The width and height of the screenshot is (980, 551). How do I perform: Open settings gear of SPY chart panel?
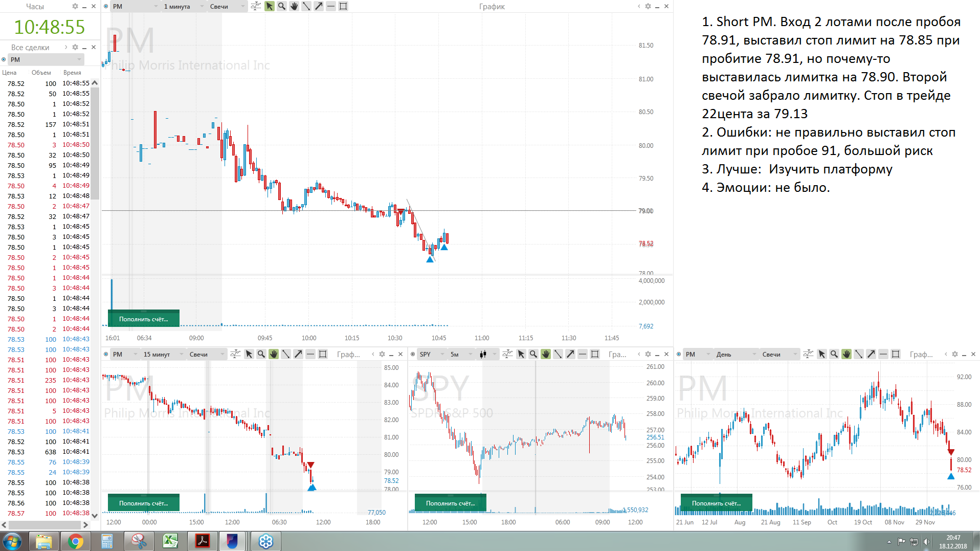point(648,354)
